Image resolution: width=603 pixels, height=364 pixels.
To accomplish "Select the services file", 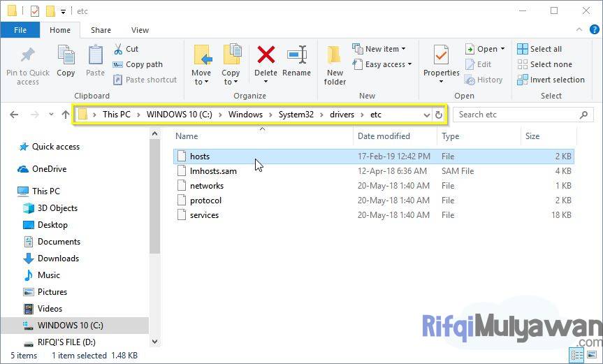I will click(x=373, y=215).
